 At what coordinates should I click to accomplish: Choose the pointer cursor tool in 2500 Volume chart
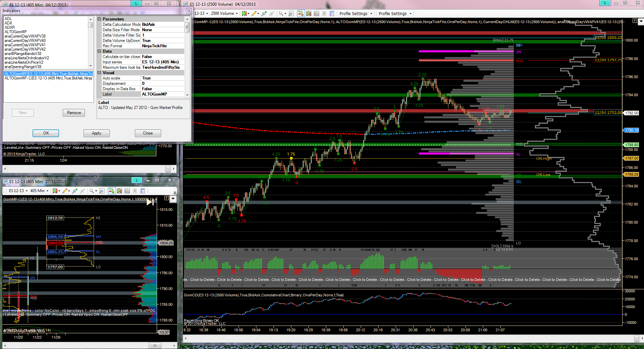click(x=282, y=13)
